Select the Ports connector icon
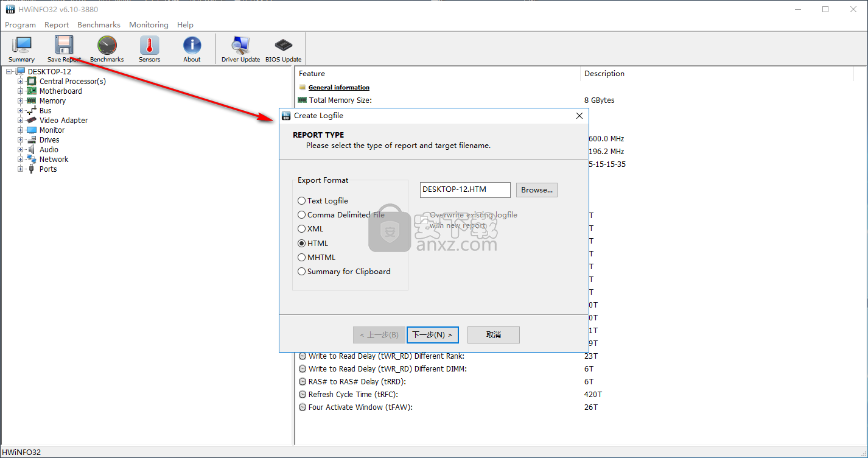Viewport: 868px width, 458px height. pos(32,169)
